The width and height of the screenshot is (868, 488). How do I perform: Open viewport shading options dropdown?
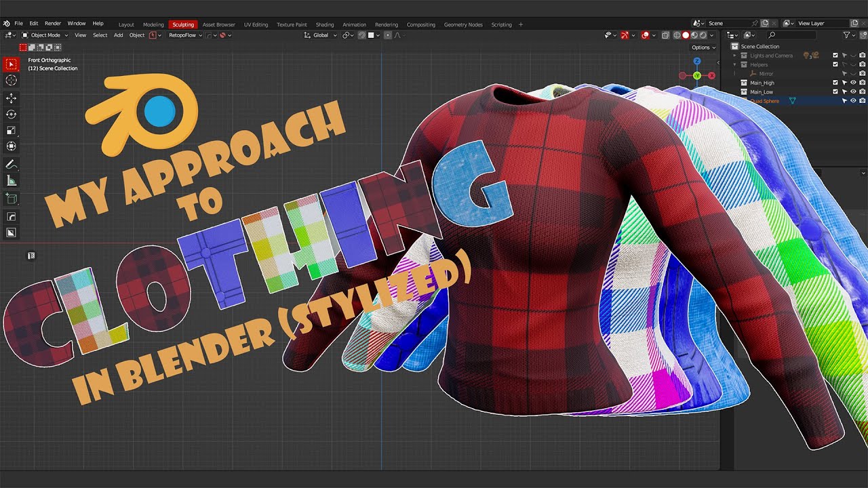coord(712,35)
